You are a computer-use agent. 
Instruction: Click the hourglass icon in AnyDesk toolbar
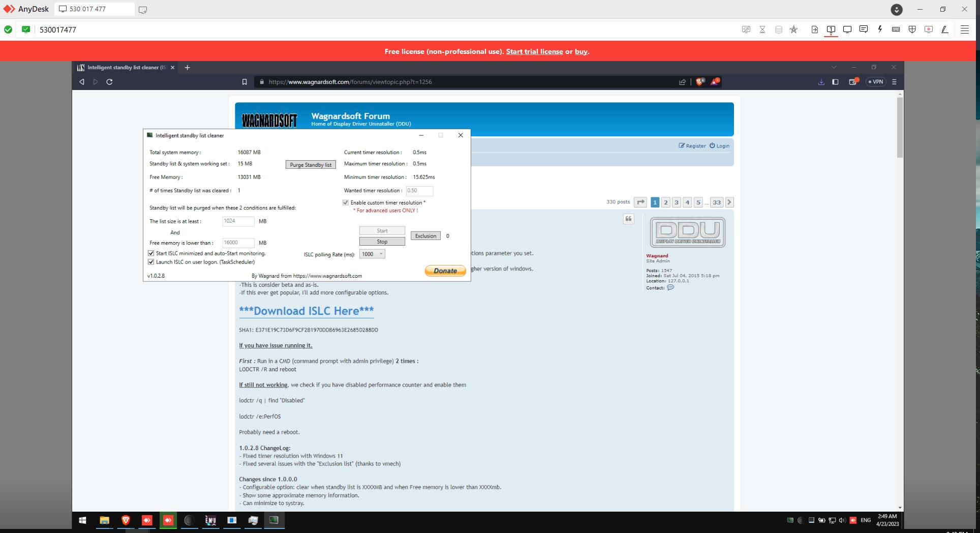tap(762, 29)
